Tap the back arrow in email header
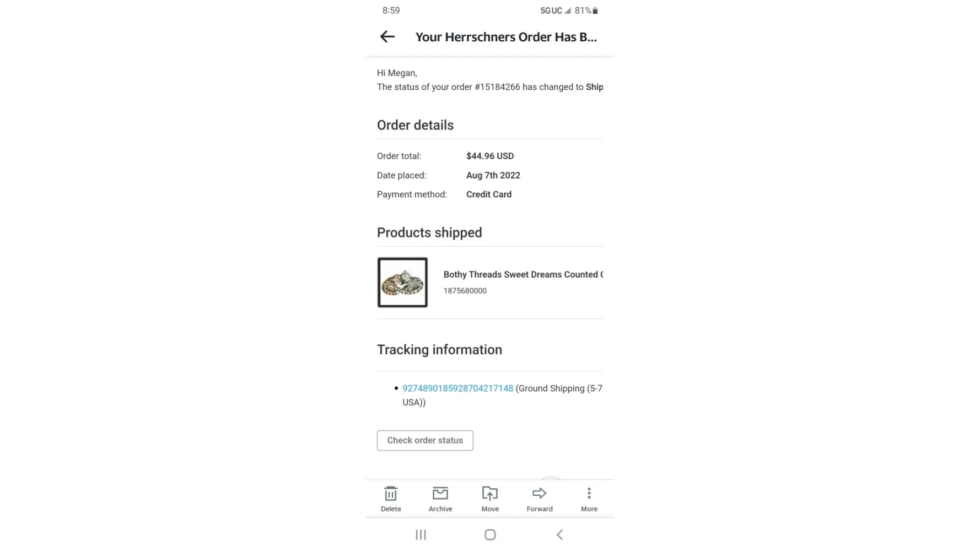Image resolution: width=980 pixels, height=551 pixels. tap(387, 37)
